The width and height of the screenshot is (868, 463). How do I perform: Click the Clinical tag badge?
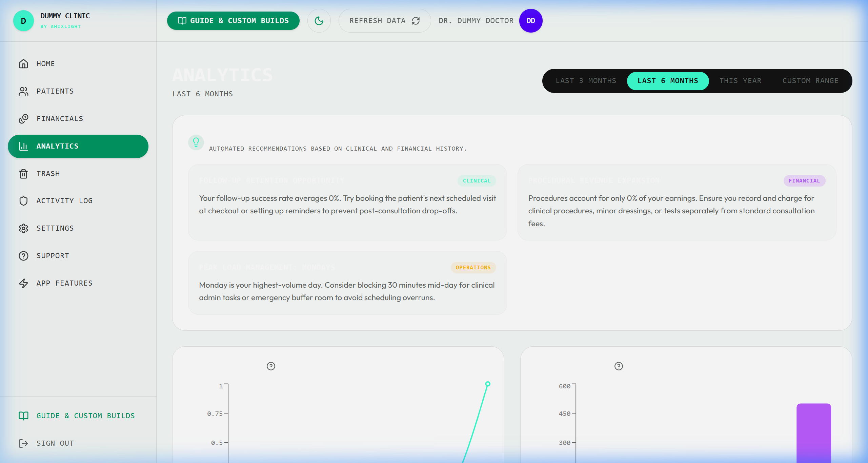point(477,181)
